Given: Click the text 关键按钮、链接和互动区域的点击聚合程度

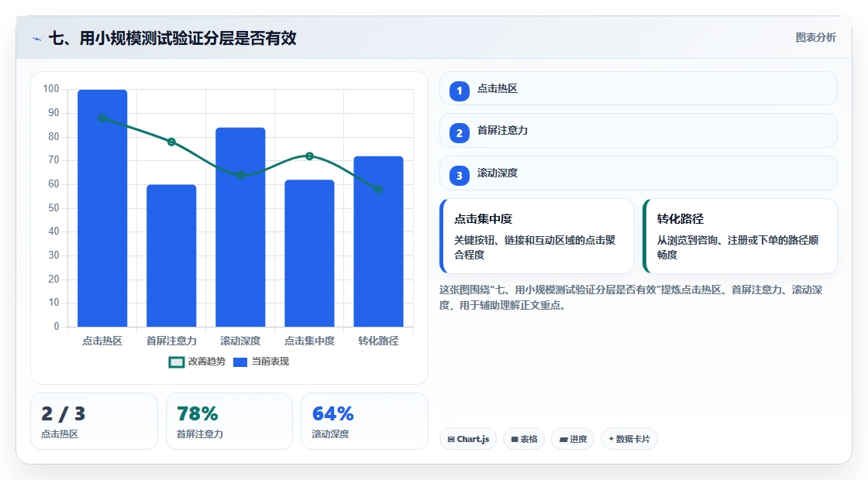Looking at the screenshot, I should (x=536, y=248).
